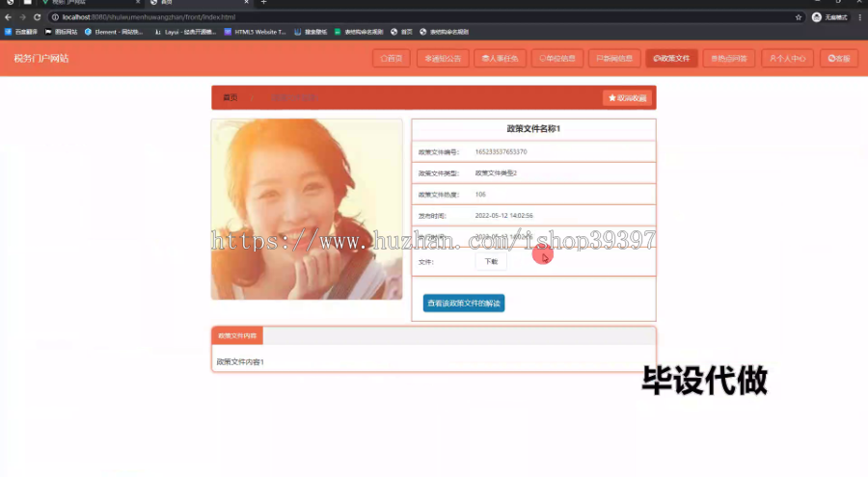The height and width of the screenshot is (477, 868).
Task: Open the 通知公告 nav item
Action: point(443,59)
